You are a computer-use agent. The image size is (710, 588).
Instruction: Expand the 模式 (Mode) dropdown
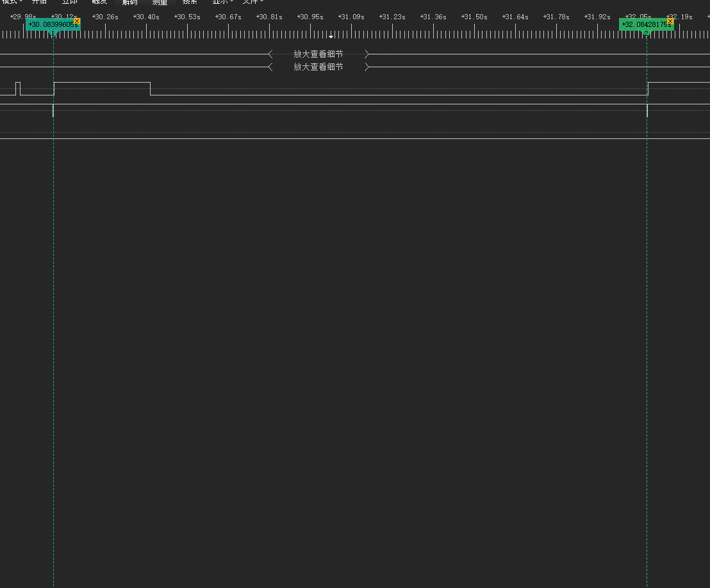pyautogui.click(x=12, y=2)
